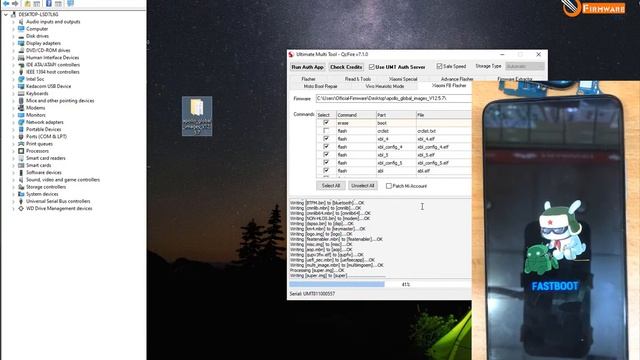The width and height of the screenshot is (640, 360).
Task: Check the flash crclist command row
Action: pyautogui.click(x=326, y=131)
